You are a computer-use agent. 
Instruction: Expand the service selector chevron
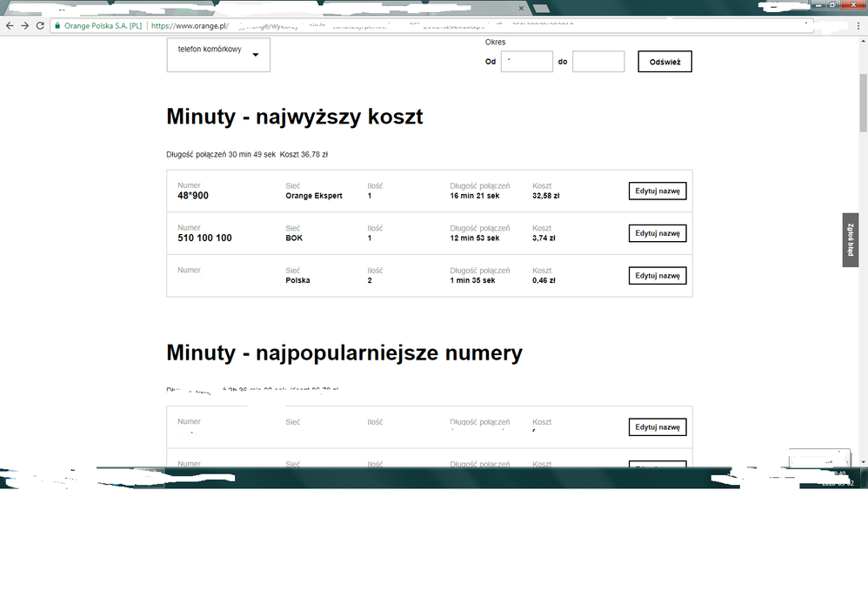[x=256, y=54]
